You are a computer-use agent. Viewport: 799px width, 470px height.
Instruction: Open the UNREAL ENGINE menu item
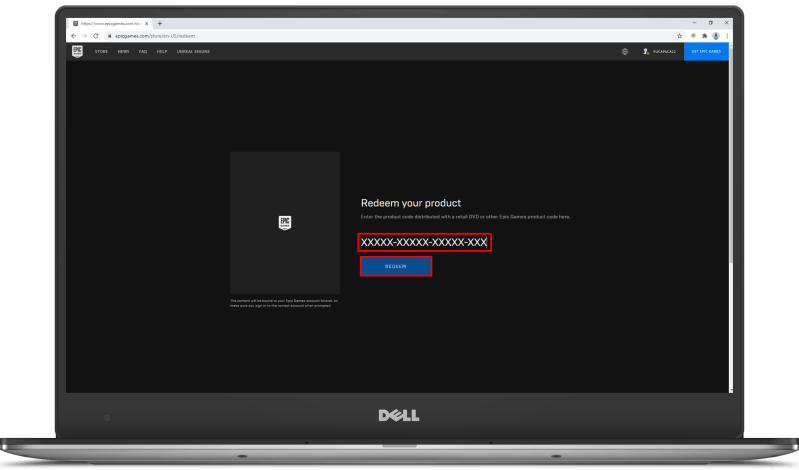(x=193, y=51)
